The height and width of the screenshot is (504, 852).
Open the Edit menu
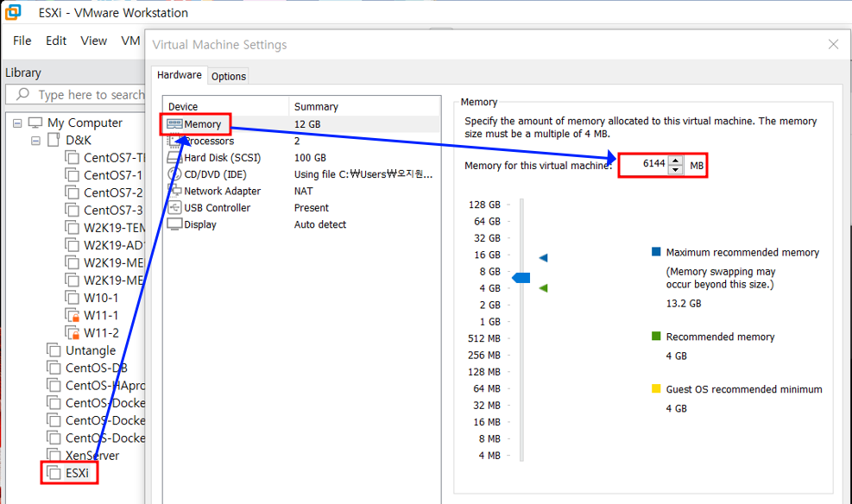pyautogui.click(x=56, y=41)
